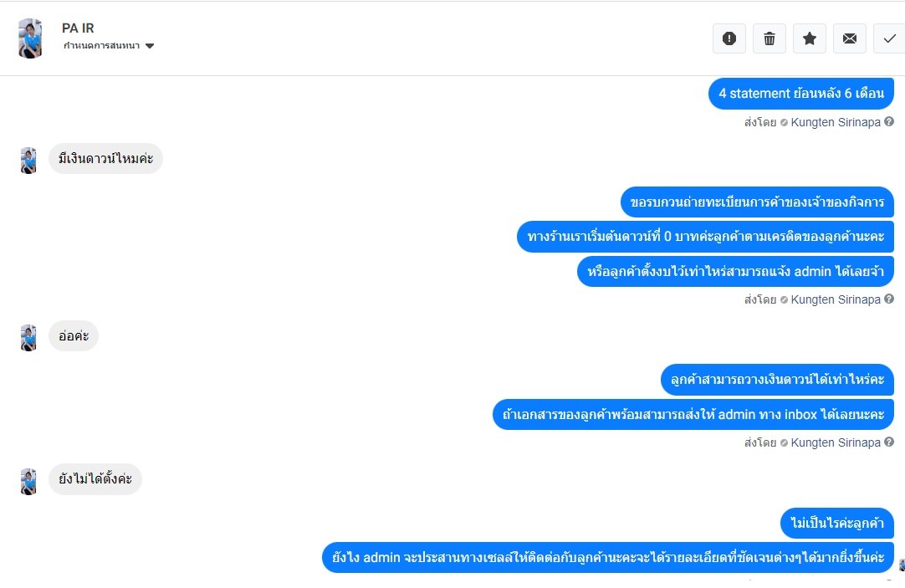Click customer avatar beside มีเงินดาวน์ไหมค่ะ message
Image resolution: width=905 pixels, height=588 pixels.
pyautogui.click(x=28, y=160)
